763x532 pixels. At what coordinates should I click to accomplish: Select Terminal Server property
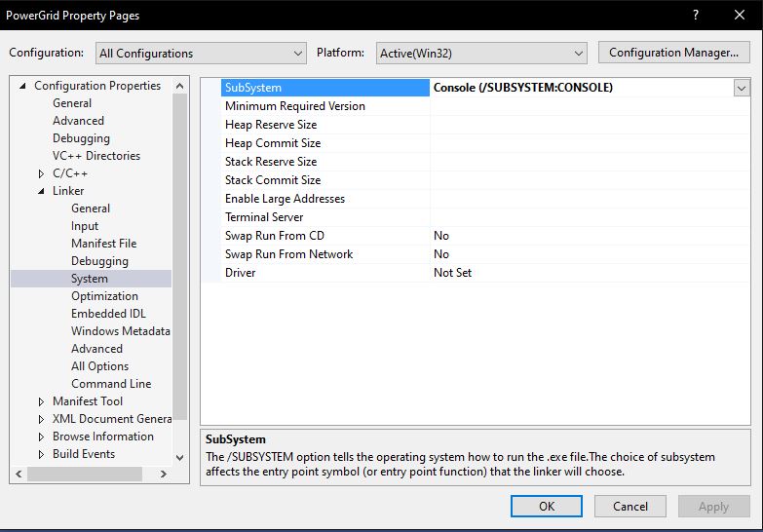tap(325, 217)
